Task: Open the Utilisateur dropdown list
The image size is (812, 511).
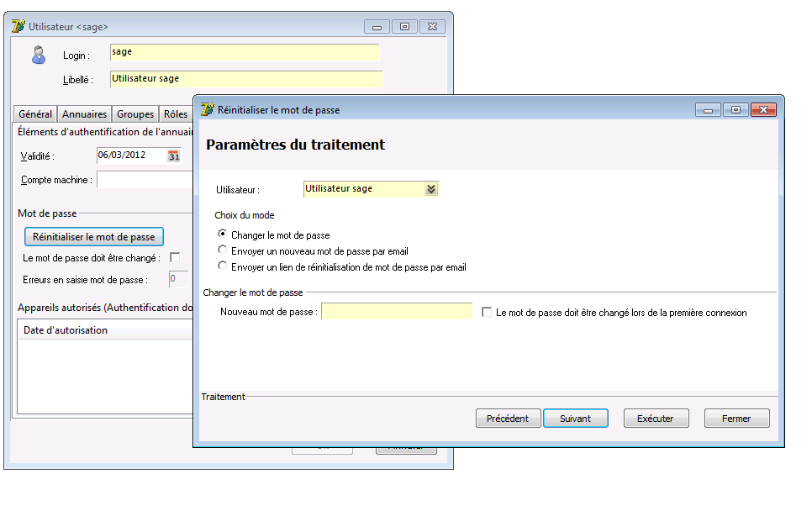Action: (431, 189)
